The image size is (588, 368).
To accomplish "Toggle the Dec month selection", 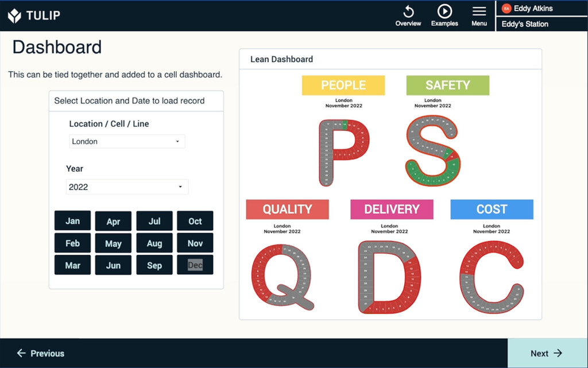I will coord(195,265).
